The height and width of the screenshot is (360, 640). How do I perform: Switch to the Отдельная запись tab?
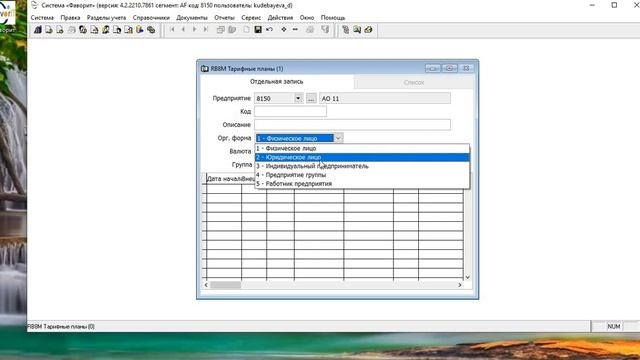point(277,82)
